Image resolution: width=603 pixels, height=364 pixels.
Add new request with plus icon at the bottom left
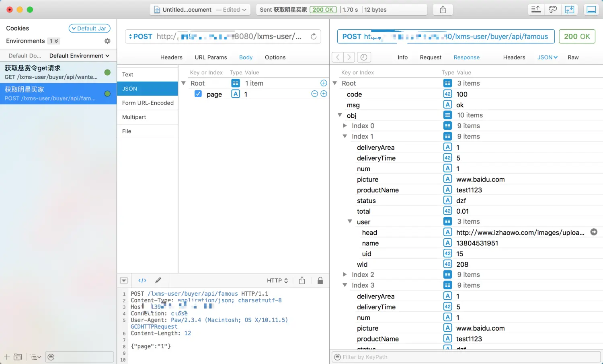pyautogui.click(x=7, y=357)
